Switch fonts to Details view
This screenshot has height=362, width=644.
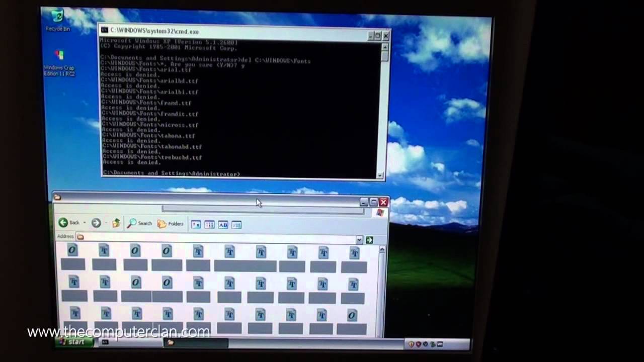pos(236,225)
